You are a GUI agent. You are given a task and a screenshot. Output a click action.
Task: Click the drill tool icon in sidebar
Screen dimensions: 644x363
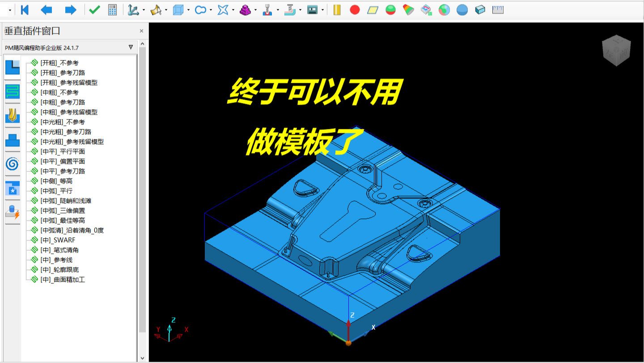click(x=13, y=116)
